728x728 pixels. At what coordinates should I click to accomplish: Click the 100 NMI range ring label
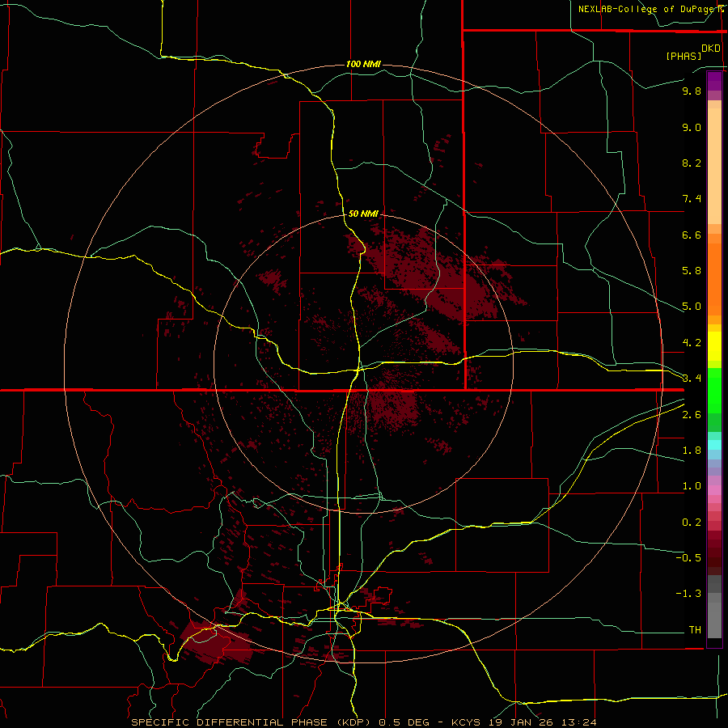[363, 64]
